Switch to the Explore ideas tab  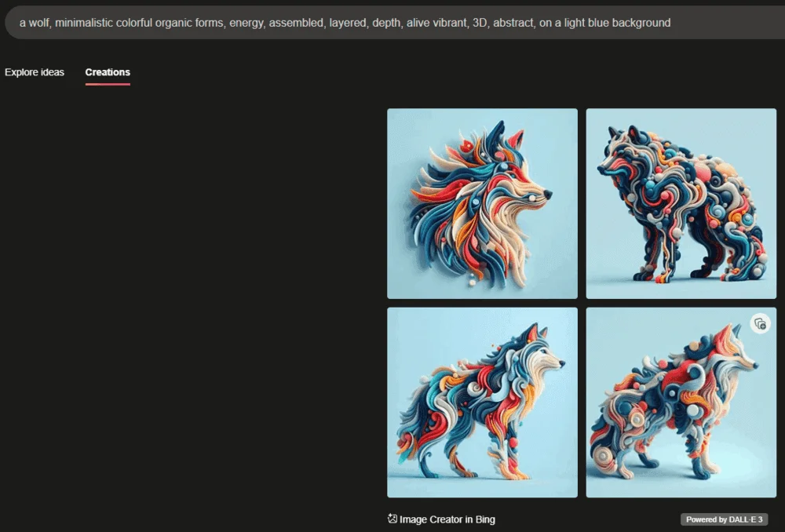tap(35, 72)
